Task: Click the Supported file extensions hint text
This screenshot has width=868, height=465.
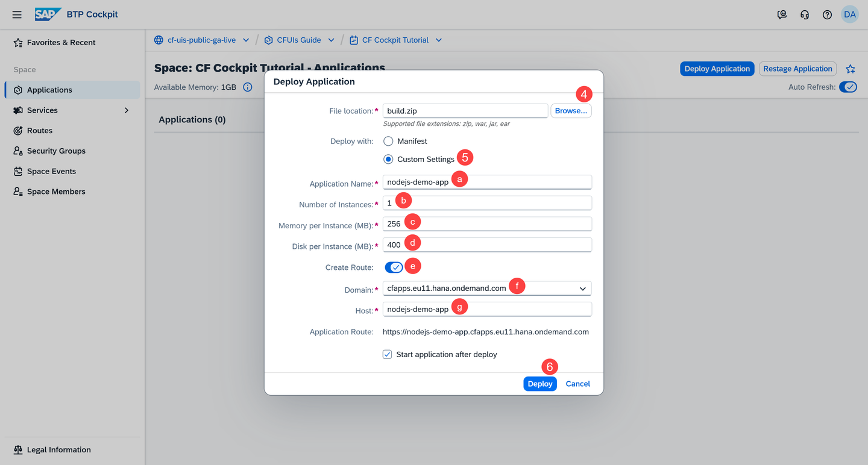Action: point(447,124)
